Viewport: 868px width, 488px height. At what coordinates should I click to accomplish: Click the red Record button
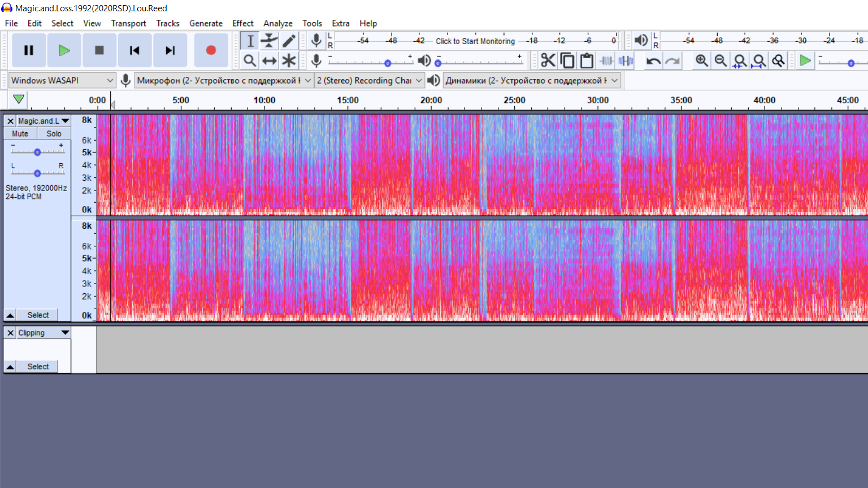[211, 50]
